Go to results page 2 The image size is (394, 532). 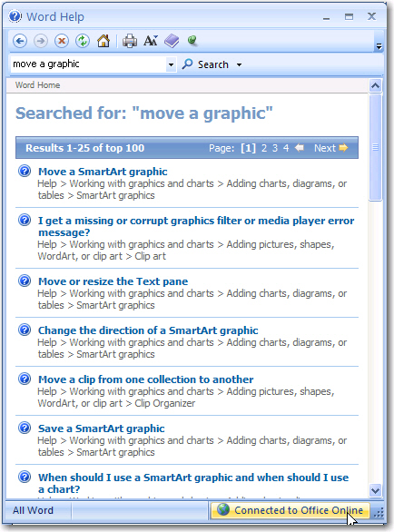click(264, 148)
